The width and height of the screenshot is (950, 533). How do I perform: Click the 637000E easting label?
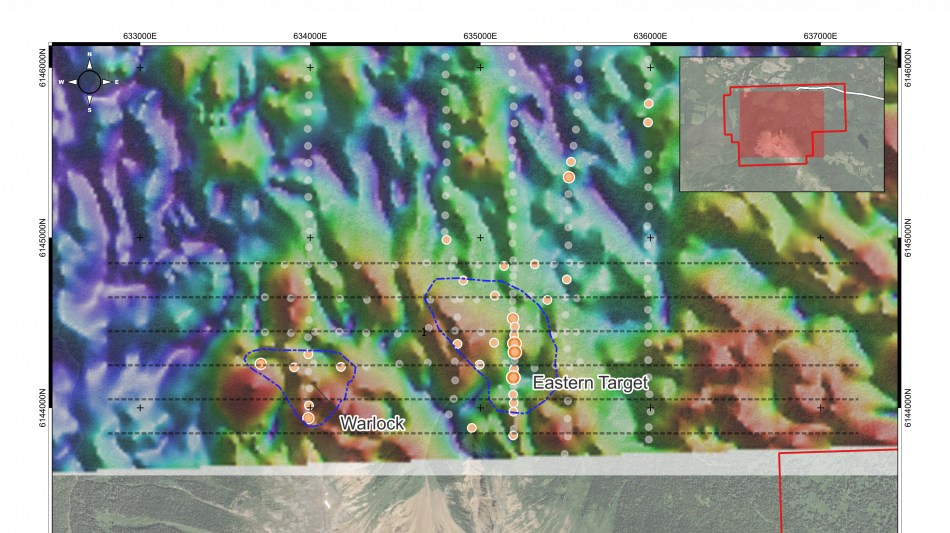click(x=820, y=36)
